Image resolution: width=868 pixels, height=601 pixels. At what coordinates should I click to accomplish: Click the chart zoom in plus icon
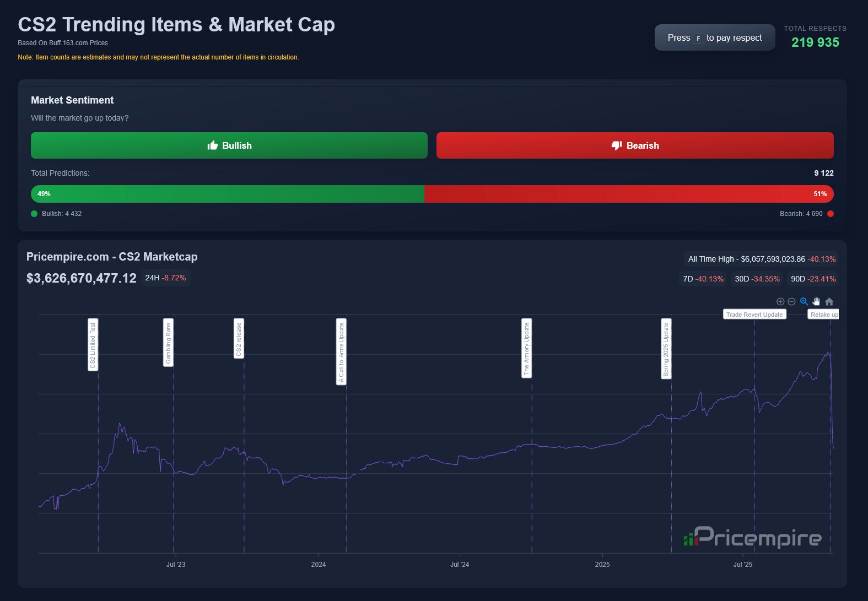(x=780, y=301)
